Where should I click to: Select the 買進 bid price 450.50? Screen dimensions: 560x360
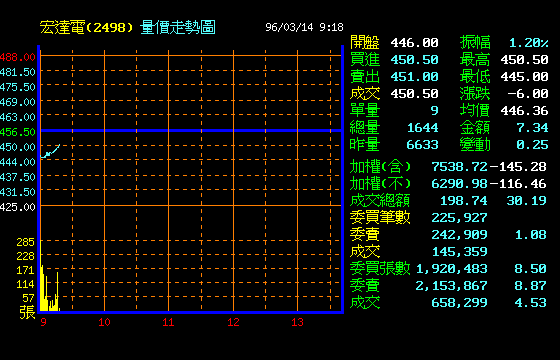414,60
